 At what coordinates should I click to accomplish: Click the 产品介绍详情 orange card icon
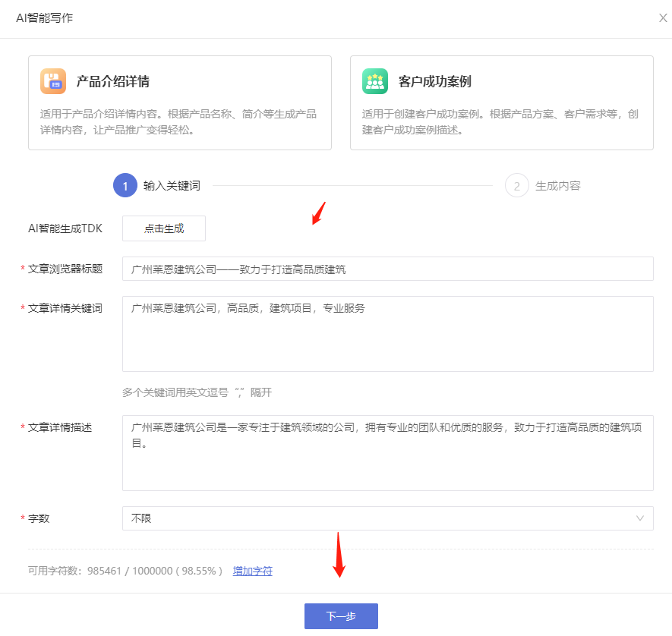(x=53, y=81)
